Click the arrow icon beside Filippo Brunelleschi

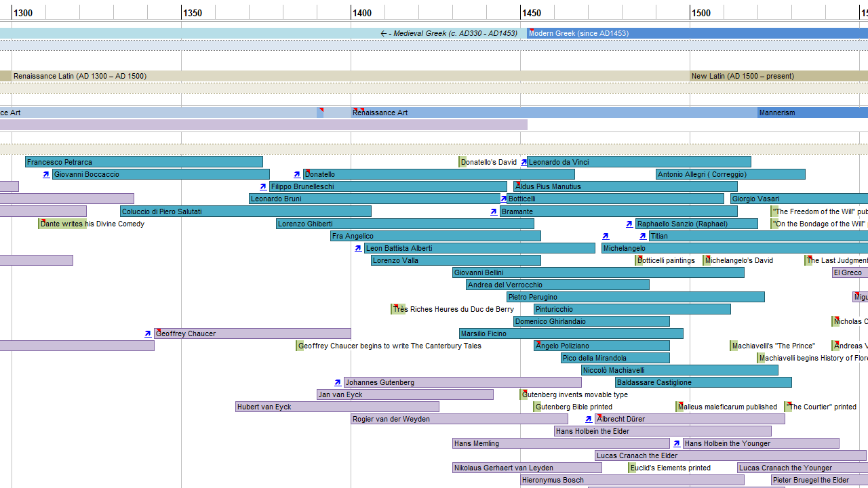coord(263,186)
